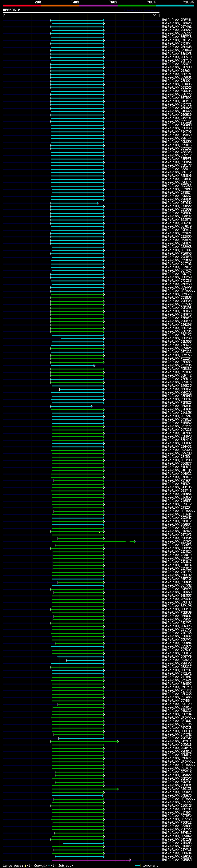The image size is (197, 868).
Task: Select hit label UniRef100_B6VEL7
Action: pyautogui.click(x=177, y=833)
